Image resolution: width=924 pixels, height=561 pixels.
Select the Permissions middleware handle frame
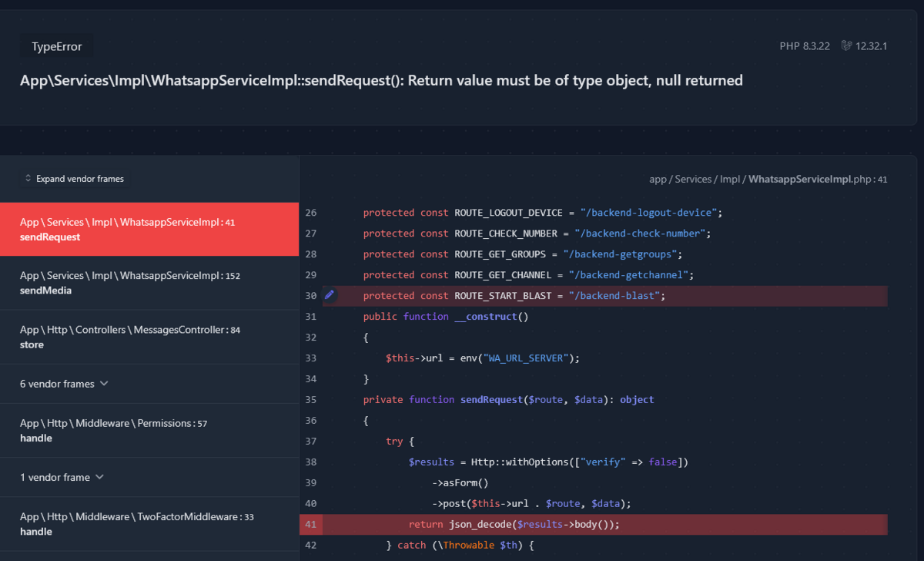point(149,431)
